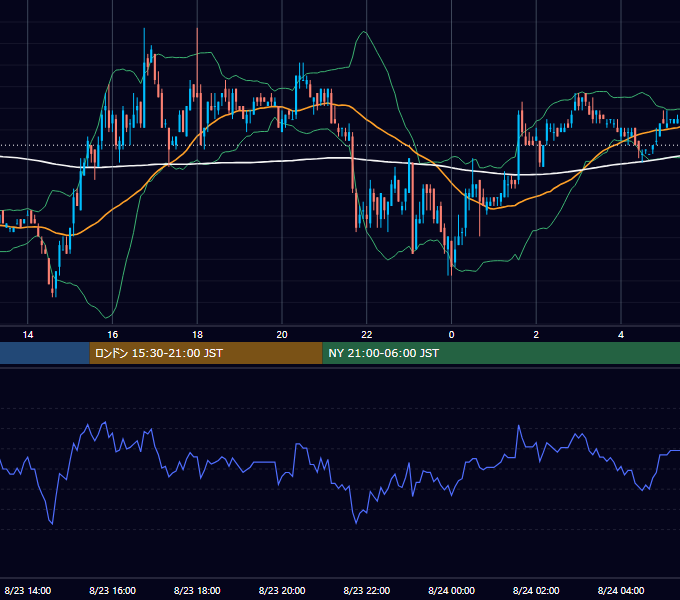Viewport: 680px width, 600px height.
Task: Click the 18 hour label on price chart axis
Action: pyautogui.click(x=197, y=335)
